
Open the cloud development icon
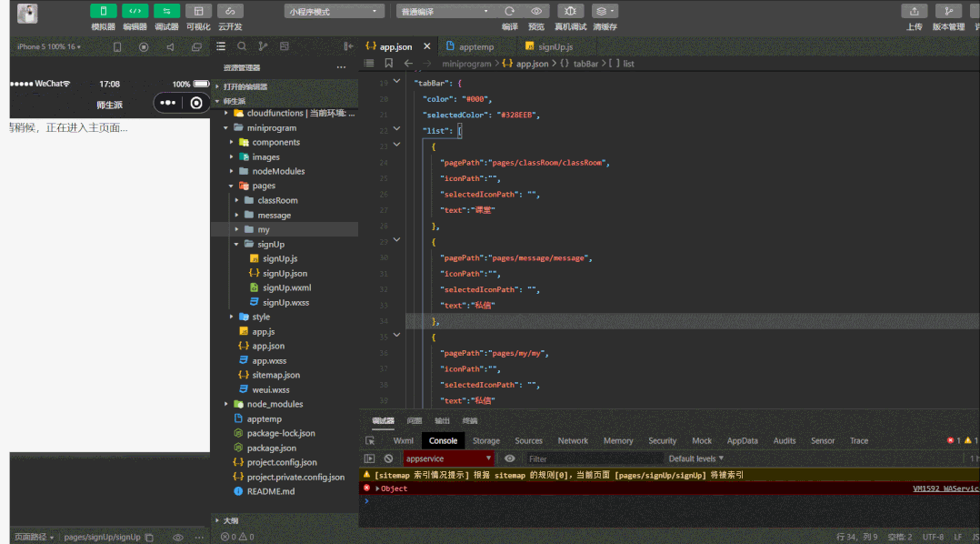(x=230, y=11)
